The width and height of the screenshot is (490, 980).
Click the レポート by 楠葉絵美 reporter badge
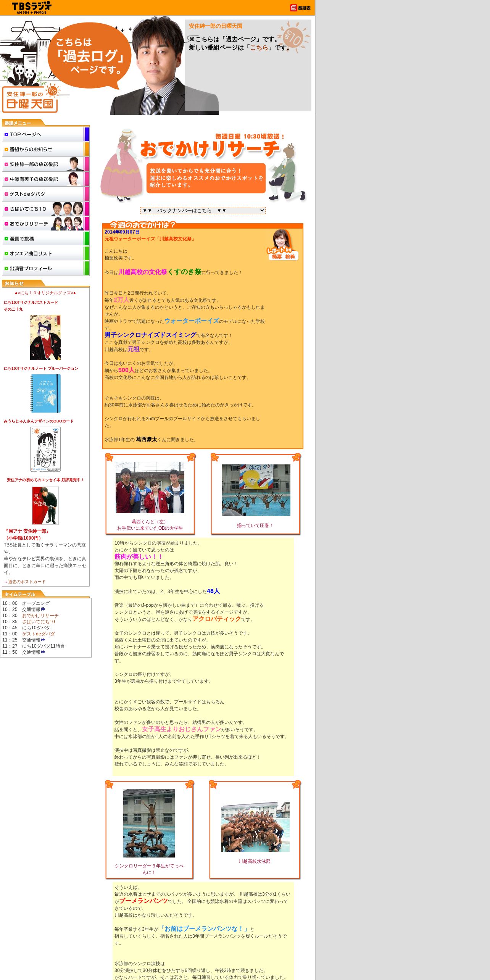[x=282, y=245]
